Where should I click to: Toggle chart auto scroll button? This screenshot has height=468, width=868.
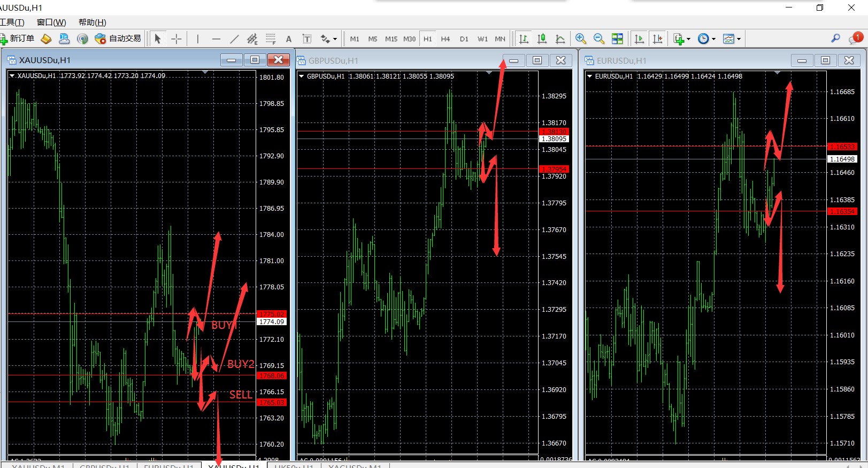point(639,39)
